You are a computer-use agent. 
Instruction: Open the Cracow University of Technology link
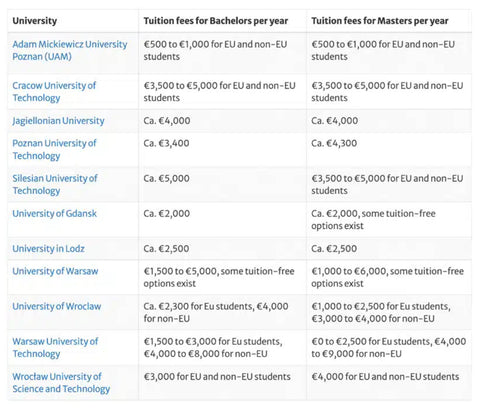tap(54, 92)
